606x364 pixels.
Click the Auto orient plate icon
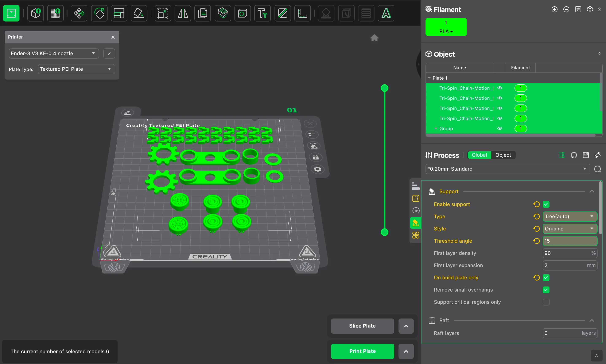tap(314, 146)
